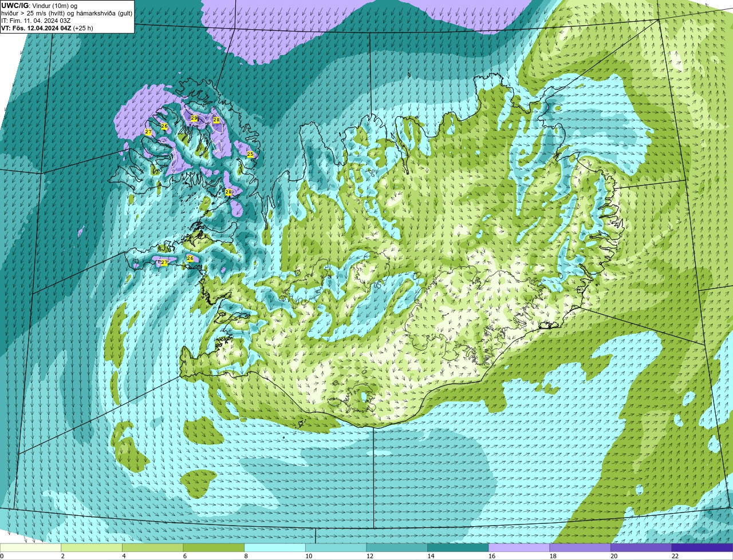Image resolution: width=733 pixels, height=560 pixels.
Task: Click the legend tick value "2"
Action: click(62, 556)
